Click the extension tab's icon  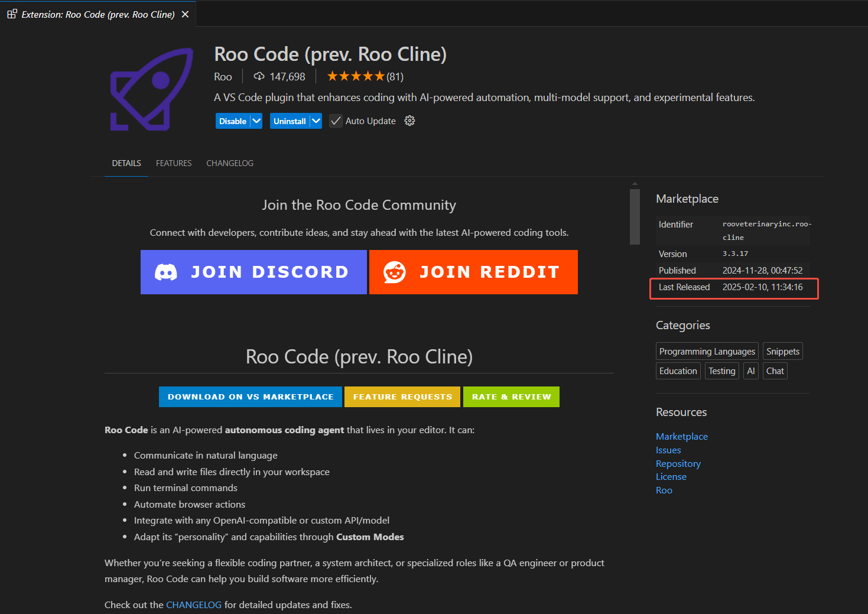tap(12, 14)
